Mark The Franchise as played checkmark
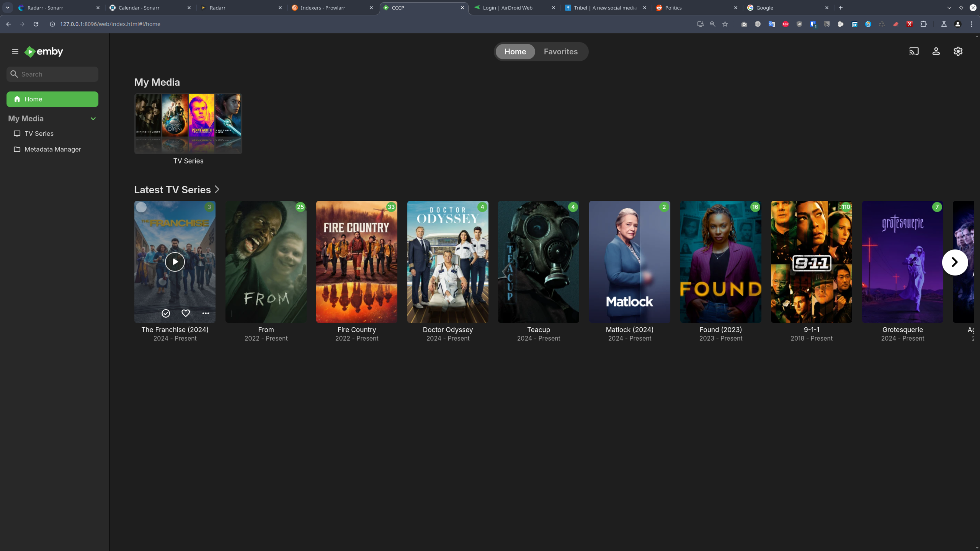The height and width of the screenshot is (551, 980). click(x=166, y=313)
